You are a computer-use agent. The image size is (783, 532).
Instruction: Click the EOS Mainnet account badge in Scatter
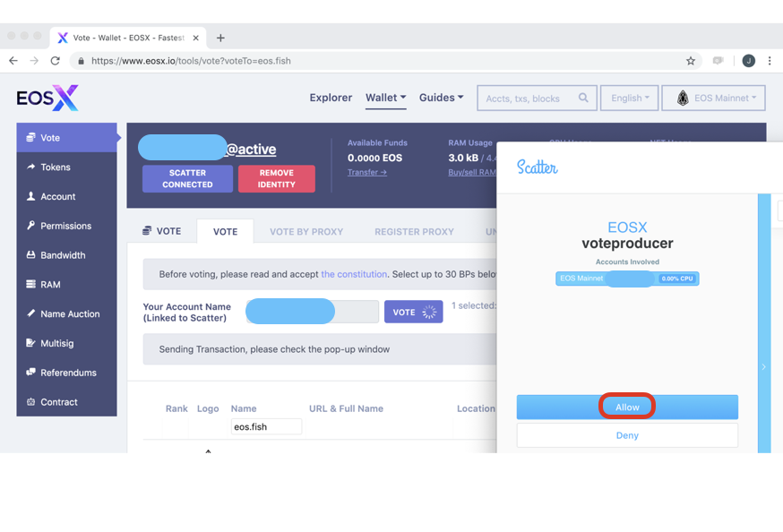pyautogui.click(x=627, y=279)
